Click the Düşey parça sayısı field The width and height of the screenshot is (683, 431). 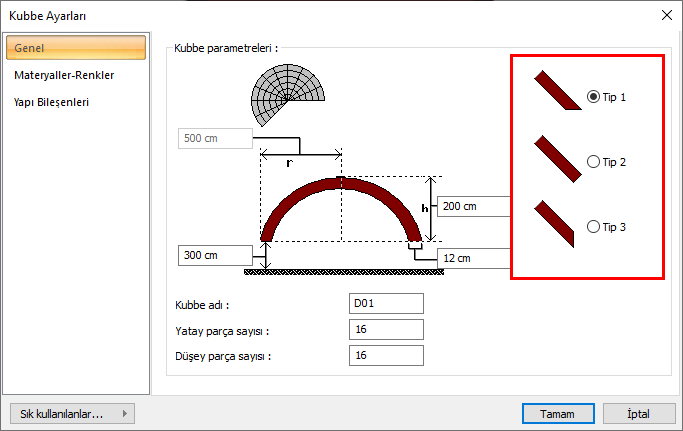(386, 356)
